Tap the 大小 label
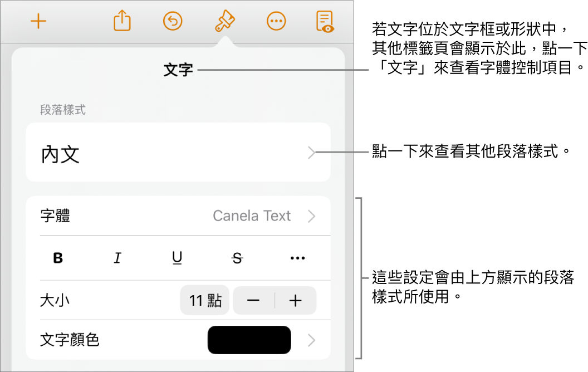 pos(55,300)
